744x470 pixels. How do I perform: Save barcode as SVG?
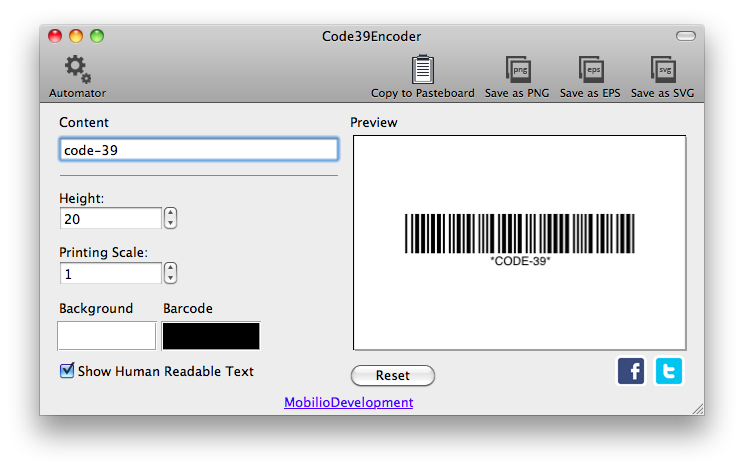click(x=663, y=70)
